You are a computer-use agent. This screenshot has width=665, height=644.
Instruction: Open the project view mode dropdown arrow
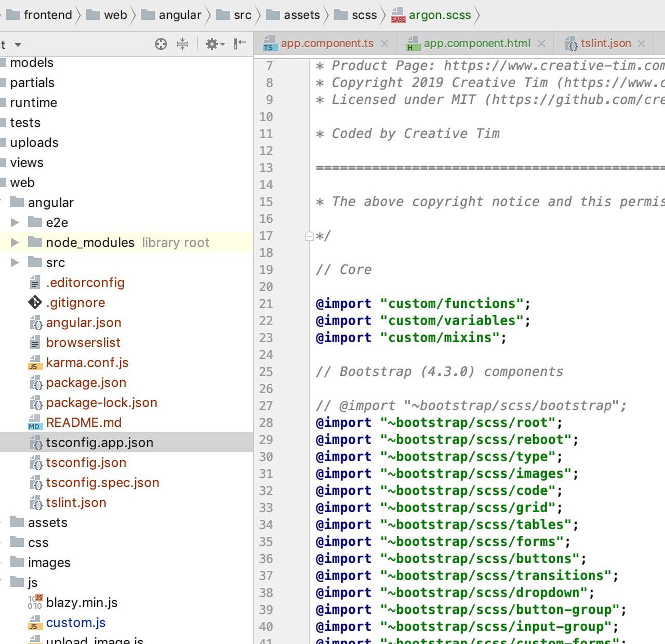(18, 45)
